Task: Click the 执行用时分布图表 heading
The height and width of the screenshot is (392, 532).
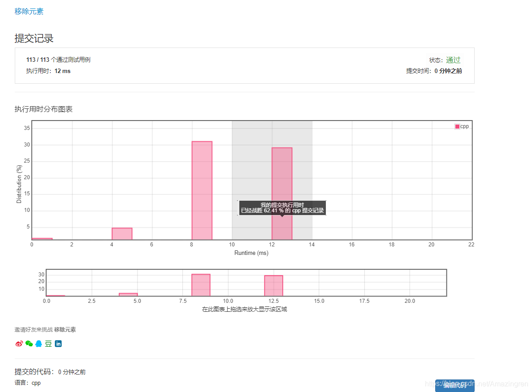Action: point(43,109)
